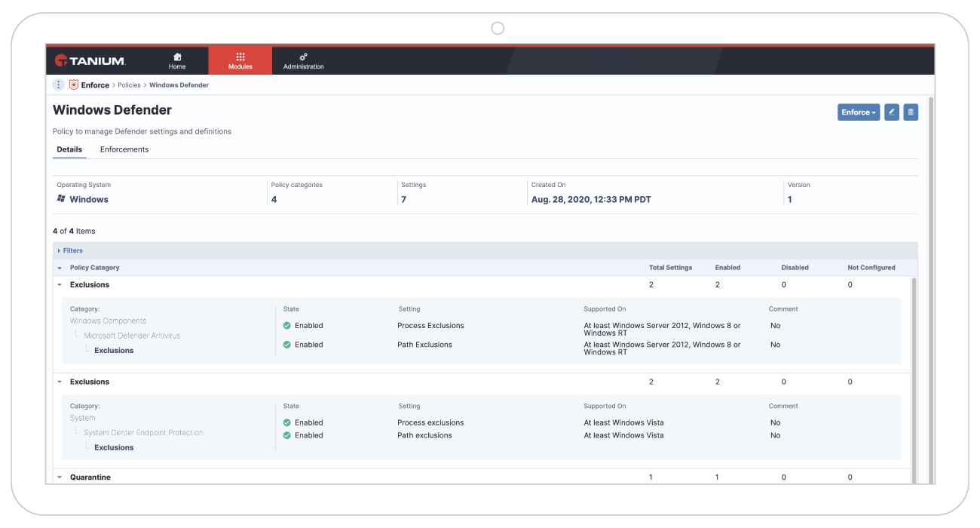Select the 'Path Exclusions' setting text
The height and width of the screenshot is (528, 980).
tap(424, 345)
